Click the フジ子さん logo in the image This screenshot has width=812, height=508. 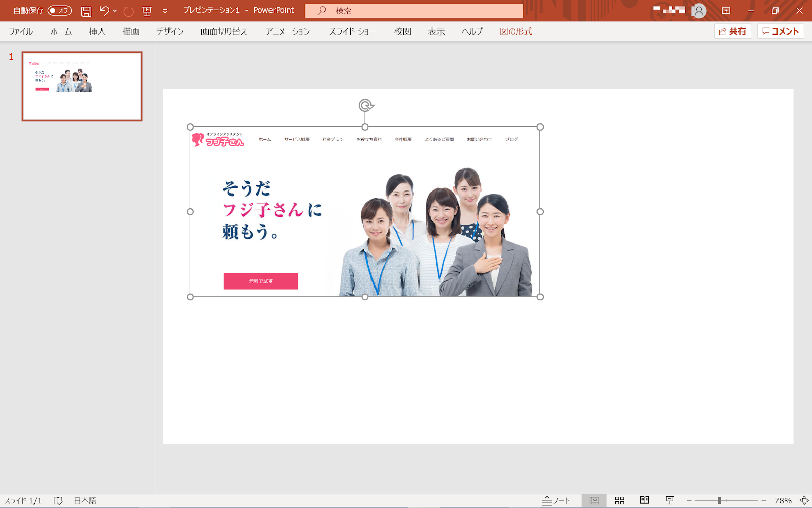pos(218,139)
